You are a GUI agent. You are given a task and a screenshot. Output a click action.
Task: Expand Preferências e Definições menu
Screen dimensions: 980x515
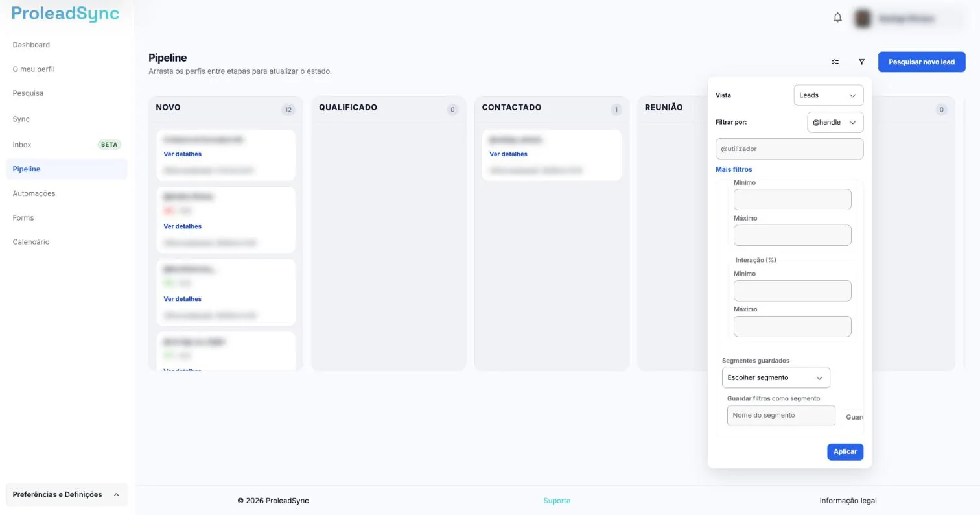click(x=67, y=494)
